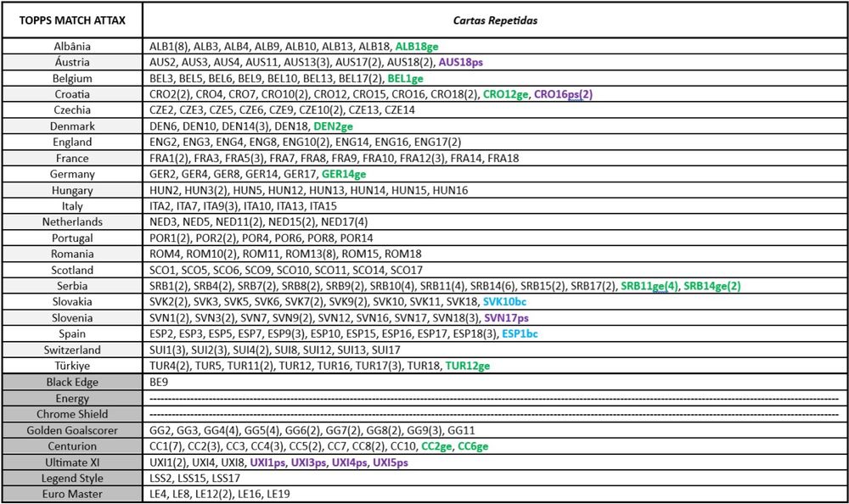
Task: Select the blue ESP1bc card code
Action: pyautogui.click(x=520, y=334)
